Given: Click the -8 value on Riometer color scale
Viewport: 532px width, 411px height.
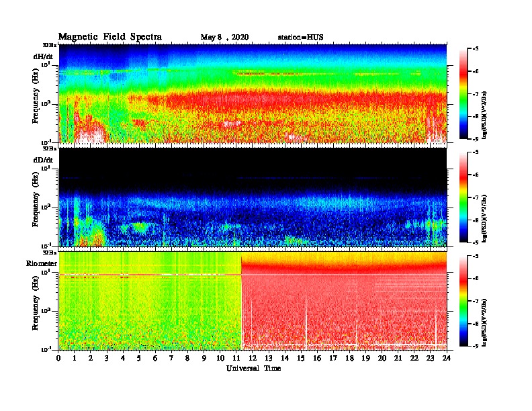Looking at the screenshot, I should [x=476, y=324].
